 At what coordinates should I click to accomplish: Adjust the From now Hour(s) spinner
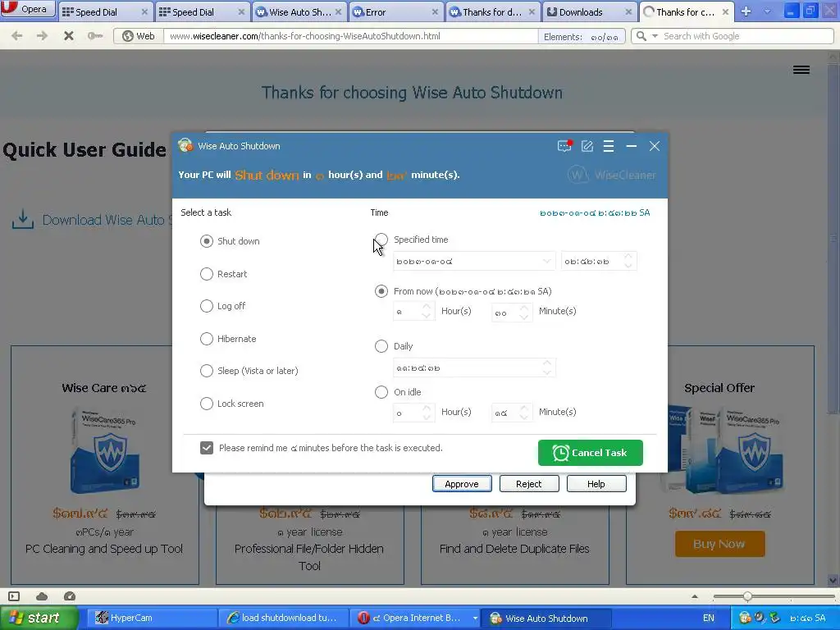(427, 311)
